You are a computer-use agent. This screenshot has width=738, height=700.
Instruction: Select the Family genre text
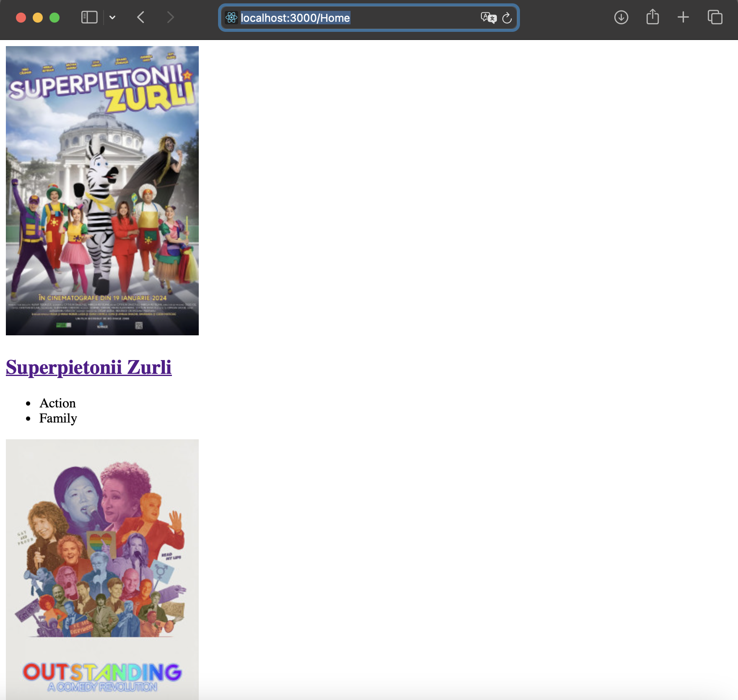pos(58,418)
